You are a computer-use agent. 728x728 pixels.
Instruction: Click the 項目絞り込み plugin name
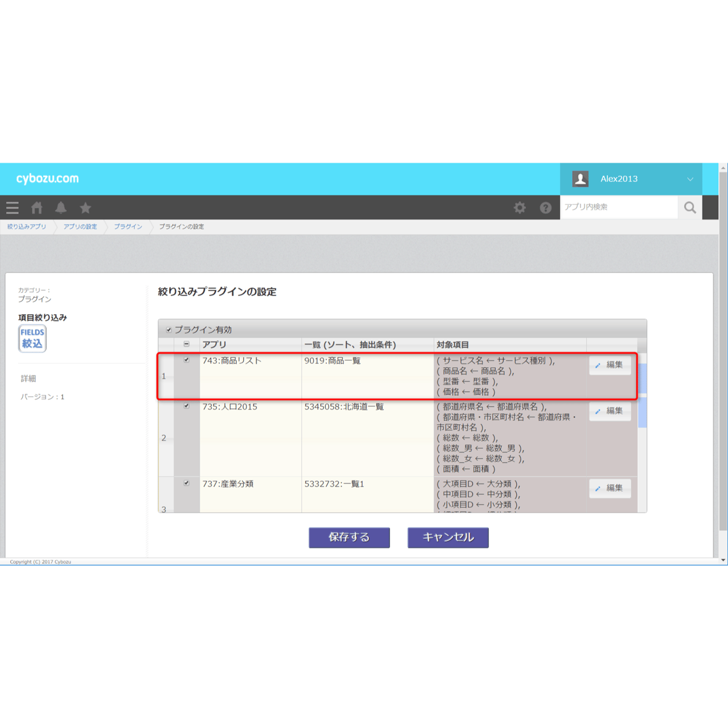pyautogui.click(x=42, y=317)
